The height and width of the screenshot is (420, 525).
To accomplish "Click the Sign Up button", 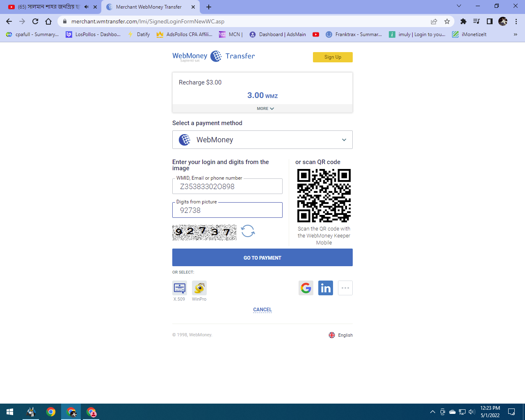I will pos(333,57).
